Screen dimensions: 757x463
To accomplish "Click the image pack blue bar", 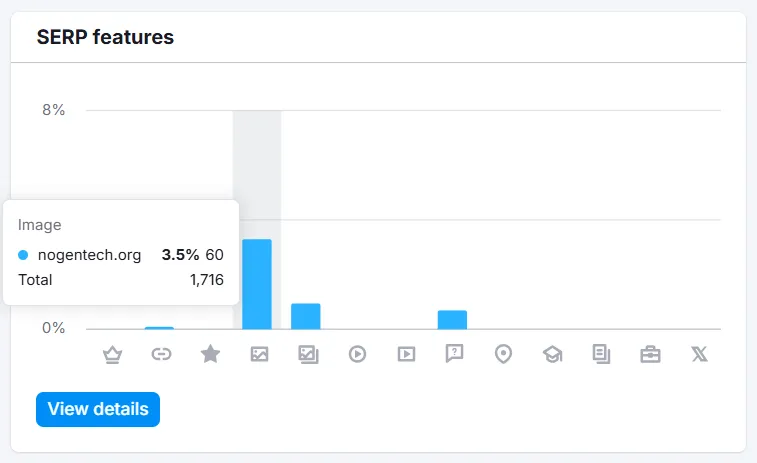I will tap(306, 316).
